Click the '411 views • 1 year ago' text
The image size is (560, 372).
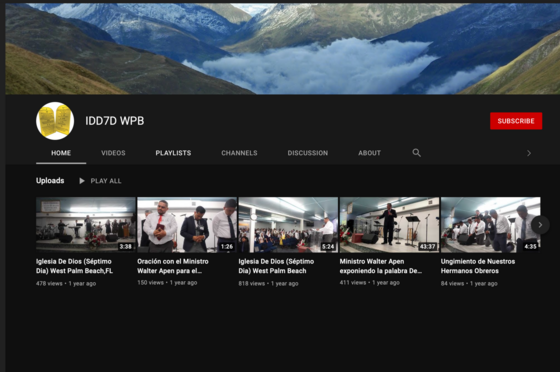370,283
